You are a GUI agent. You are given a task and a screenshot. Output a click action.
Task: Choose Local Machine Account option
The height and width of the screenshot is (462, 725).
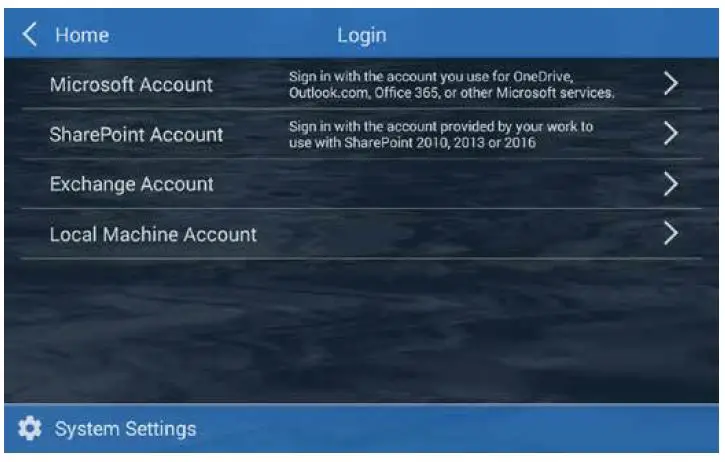tap(153, 234)
